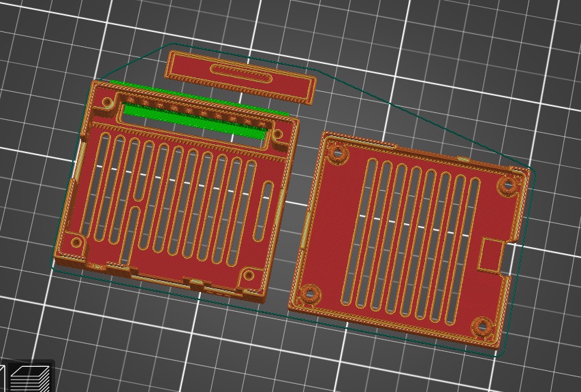Select the small rectangular slotted plate model
Image resolution: width=581 pixels, height=392 pixels.
click(240, 78)
